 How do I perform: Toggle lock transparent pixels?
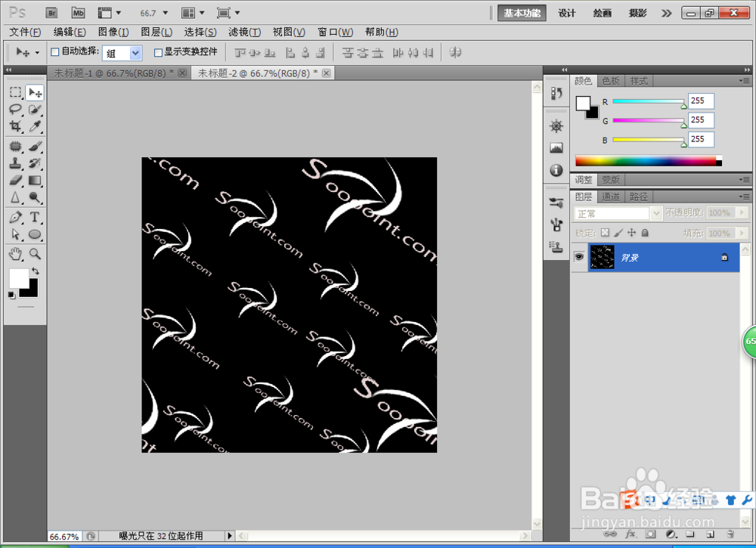coord(605,234)
